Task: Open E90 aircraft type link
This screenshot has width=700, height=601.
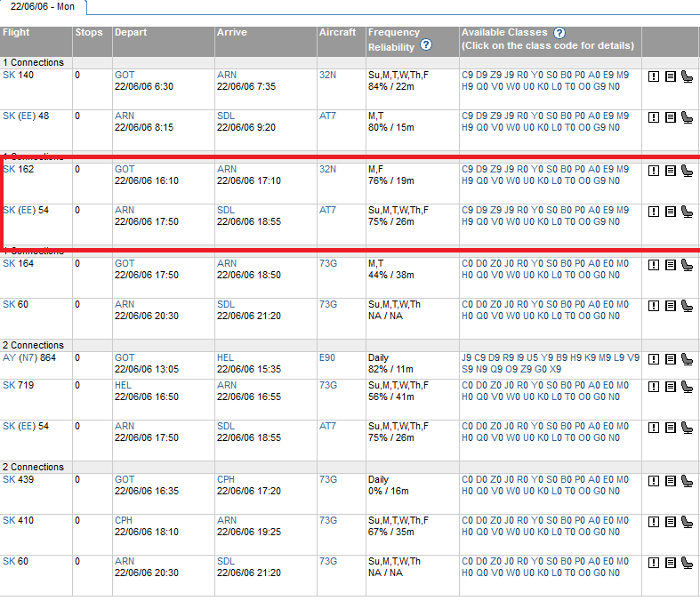Action: [x=327, y=357]
